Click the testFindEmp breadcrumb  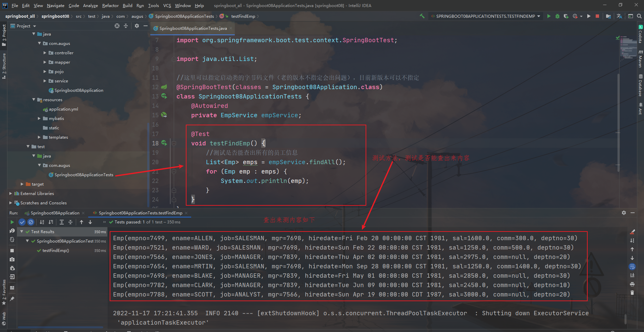(243, 16)
